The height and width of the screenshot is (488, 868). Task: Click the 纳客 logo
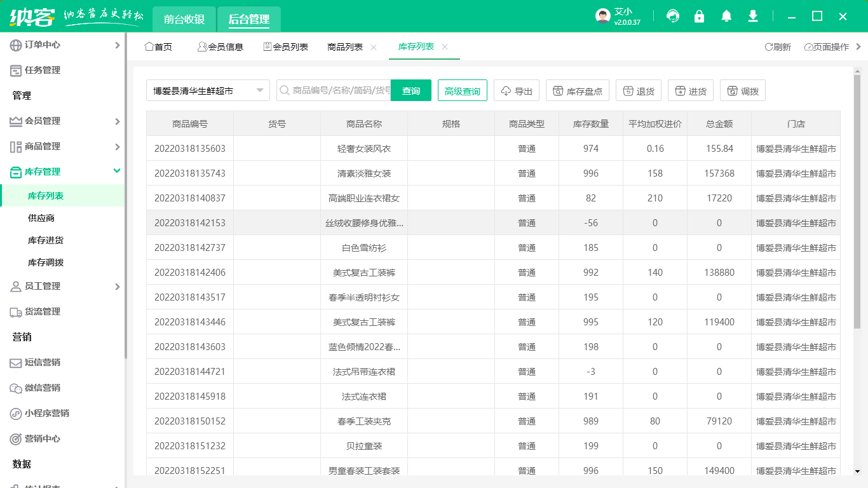click(32, 17)
